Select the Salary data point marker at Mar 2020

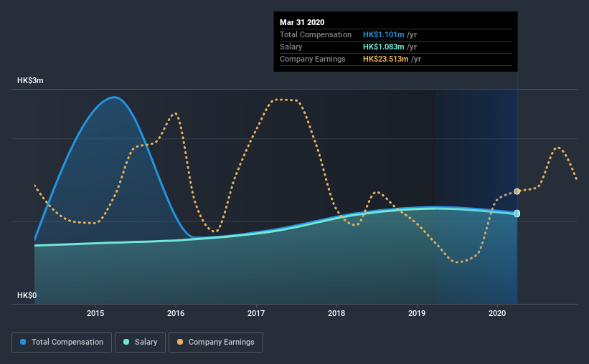pos(517,214)
